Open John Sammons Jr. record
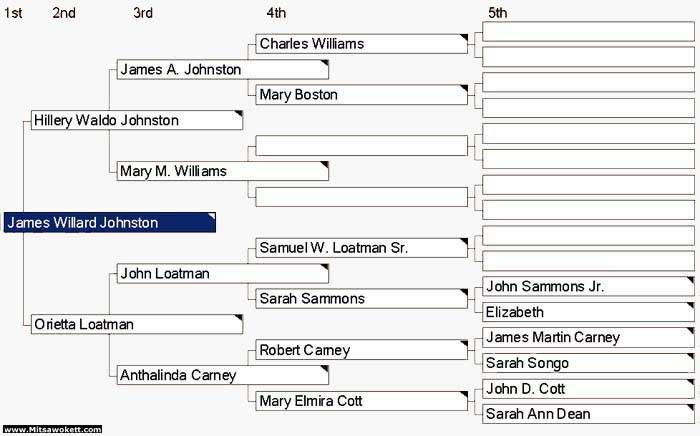The image size is (700, 436). pos(588,286)
